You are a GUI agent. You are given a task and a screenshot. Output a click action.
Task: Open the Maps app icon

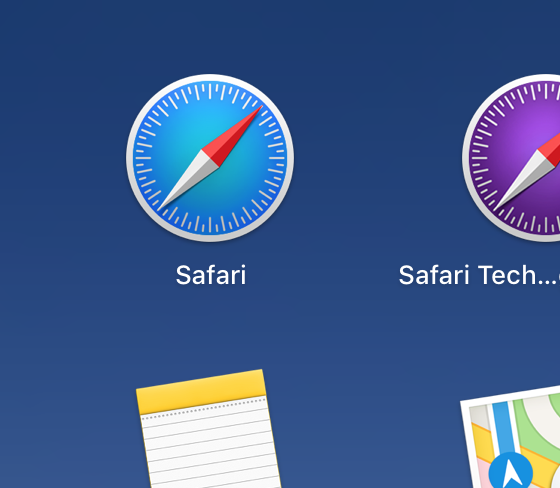[511, 437]
